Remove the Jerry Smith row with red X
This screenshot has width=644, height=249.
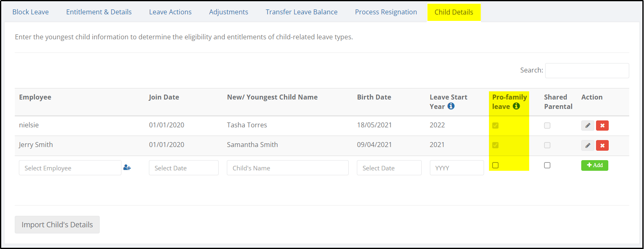(x=602, y=145)
